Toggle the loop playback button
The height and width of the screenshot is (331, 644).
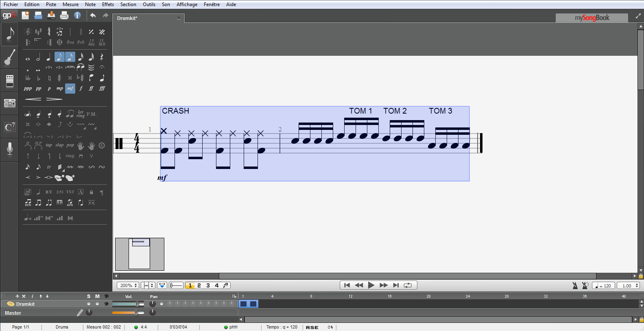tap(408, 285)
